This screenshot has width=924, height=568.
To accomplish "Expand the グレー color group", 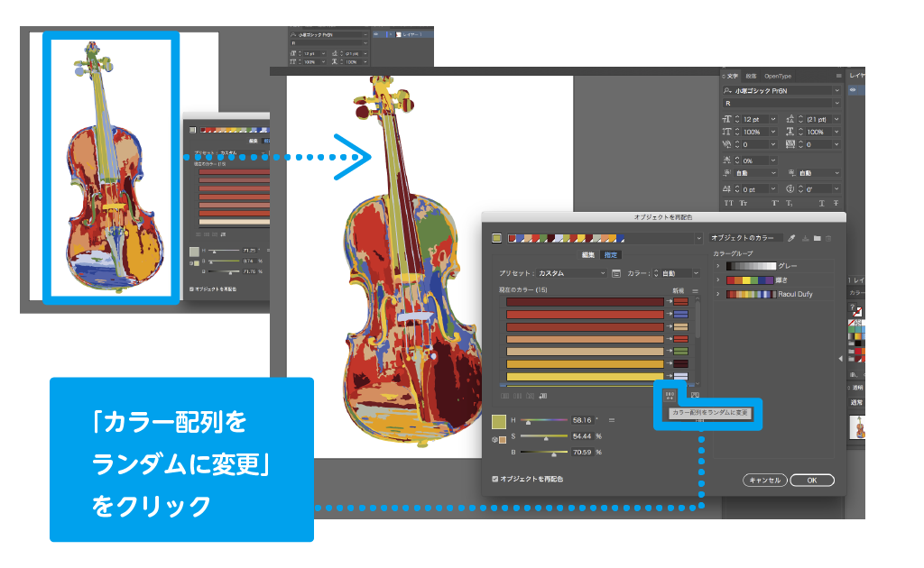I will tap(717, 266).
